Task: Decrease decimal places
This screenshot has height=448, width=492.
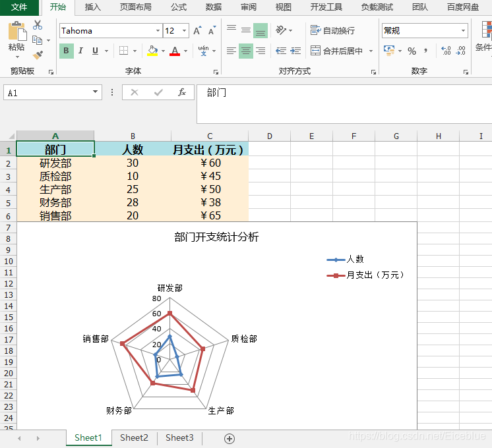Action: pos(460,51)
